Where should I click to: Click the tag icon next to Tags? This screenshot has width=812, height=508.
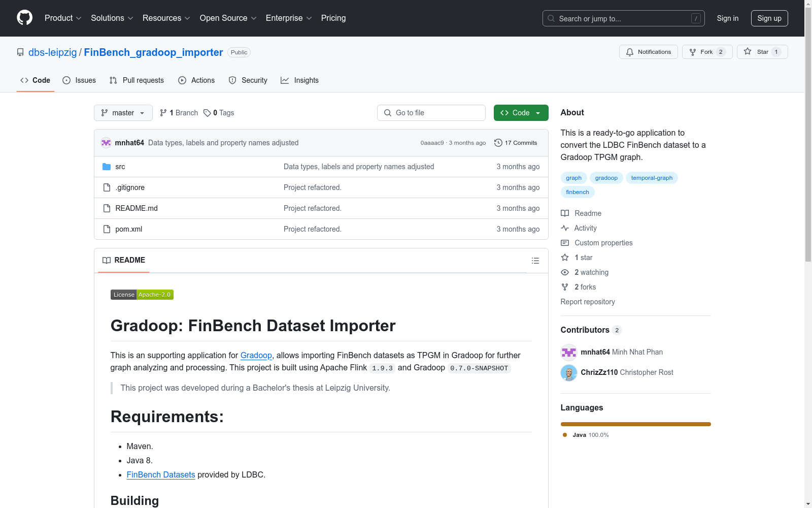click(x=207, y=113)
